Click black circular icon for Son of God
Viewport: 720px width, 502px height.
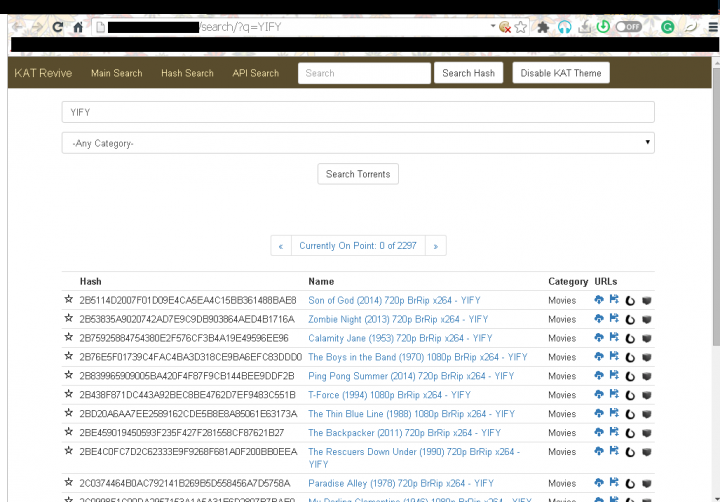[x=630, y=301]
